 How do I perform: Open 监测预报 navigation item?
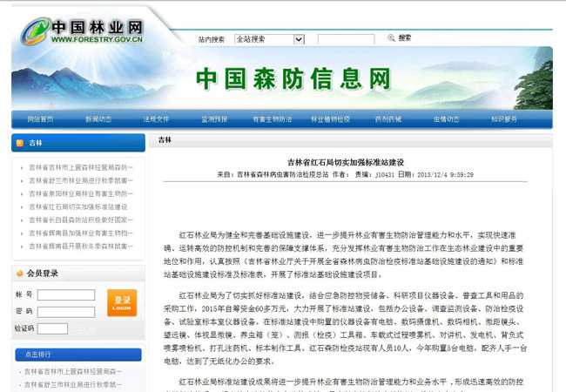click(214, 119)
